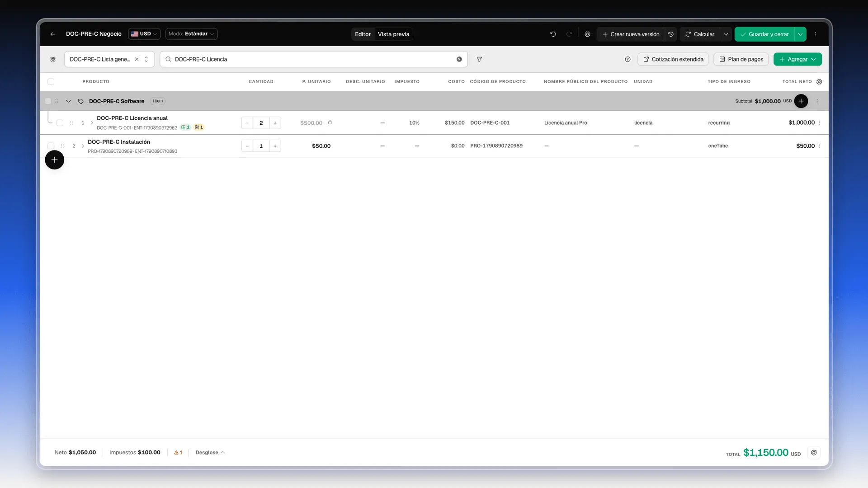This screenshot has width=868, height=488.
Task: Open Cotización extendida
Action: [673, 59]
